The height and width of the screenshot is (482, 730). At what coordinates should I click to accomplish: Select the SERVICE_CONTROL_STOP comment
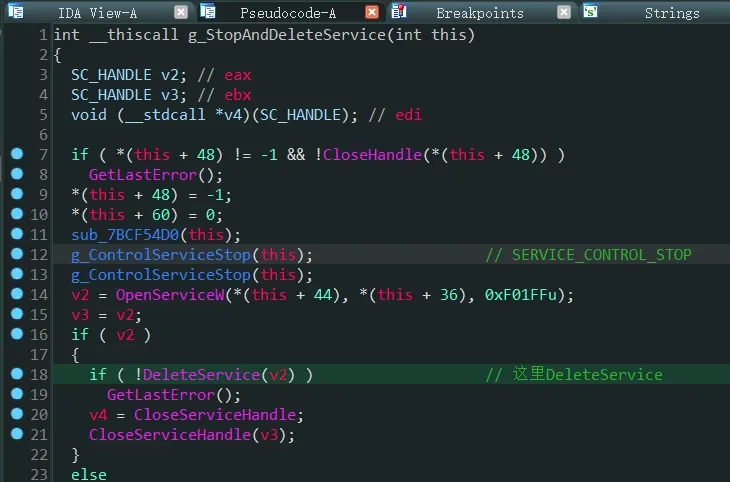[588, 255]
